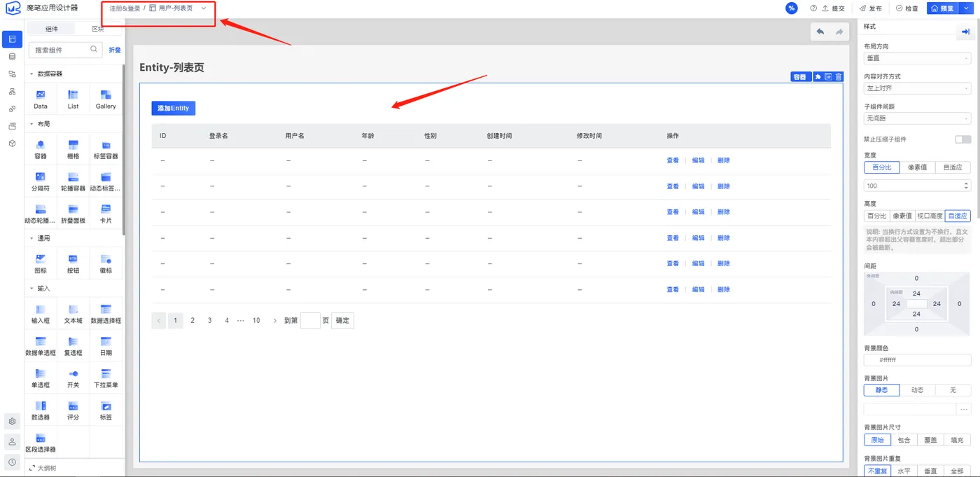Click the undo arrow on canvas toolbar
This screenshot has width=980, height=477.
820,32
